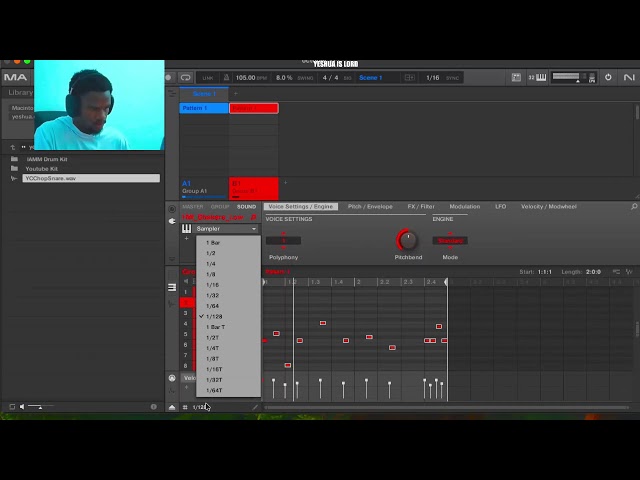Screen dimensions: 640x480
Task: Click the piano keys plug-in icon
Action: click(187, 229)
